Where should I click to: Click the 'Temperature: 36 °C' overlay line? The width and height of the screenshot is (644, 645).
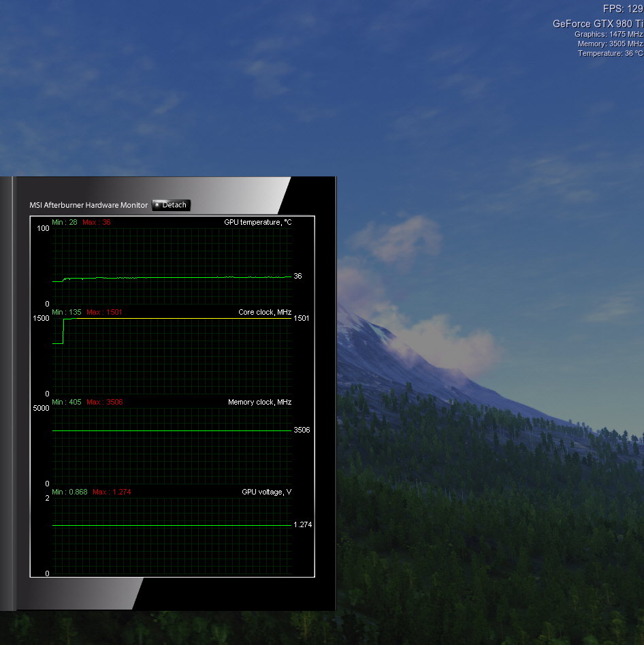[610, 53]
